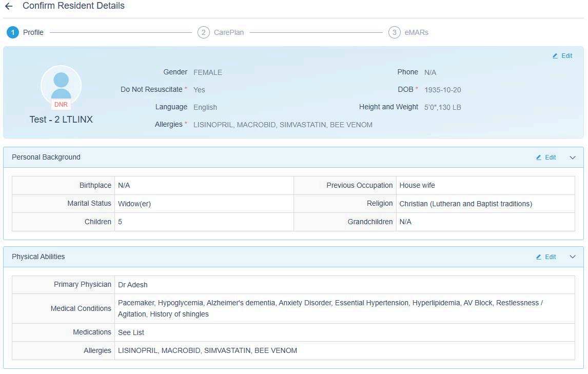Click step 1 Profile circle icon
Viewport: 588px width, 374px height.
point(13,32)
